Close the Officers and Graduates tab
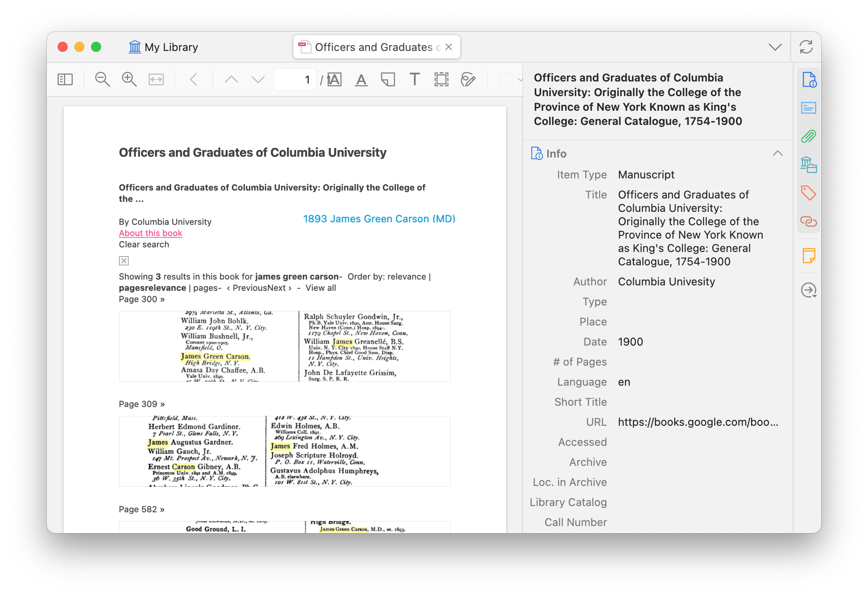This screenshot has width=868, height=595. point(449,47)
